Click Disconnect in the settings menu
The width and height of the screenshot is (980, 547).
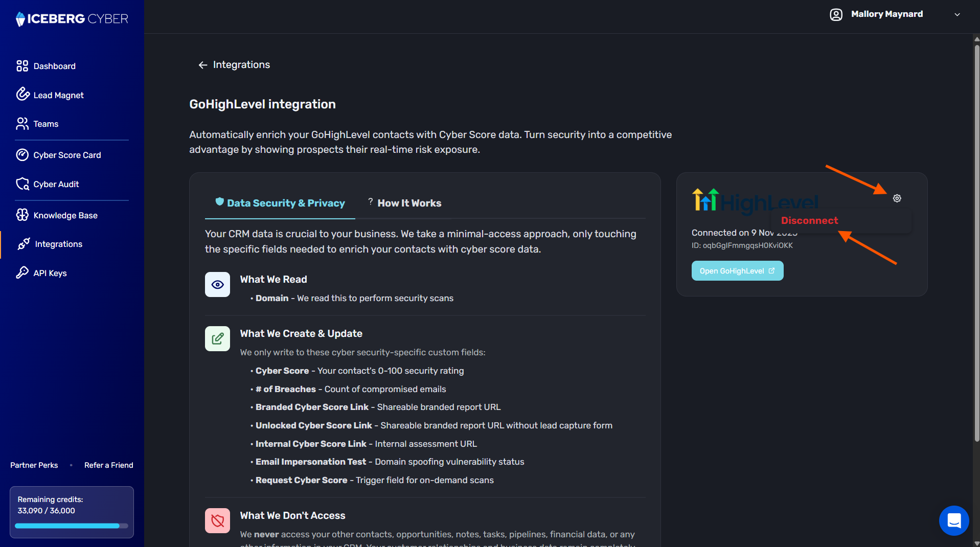(x=809, y=220)
